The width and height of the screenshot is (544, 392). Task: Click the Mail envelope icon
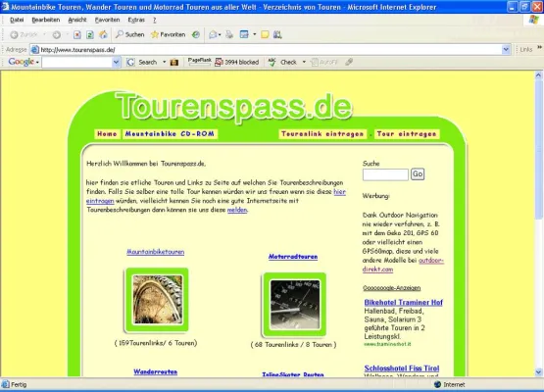(x=213, y=34)
